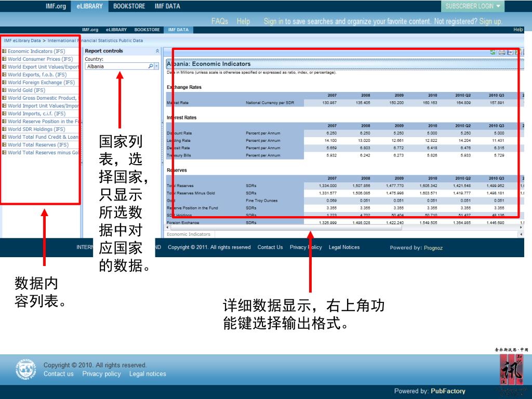Click the print report icon
532x399 pixels.
point(501,52)
